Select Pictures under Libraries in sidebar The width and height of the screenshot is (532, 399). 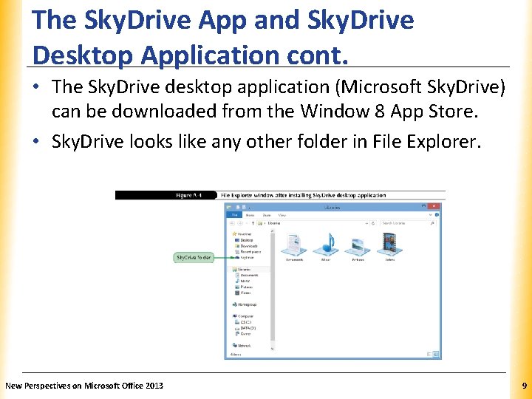(244, 287)
